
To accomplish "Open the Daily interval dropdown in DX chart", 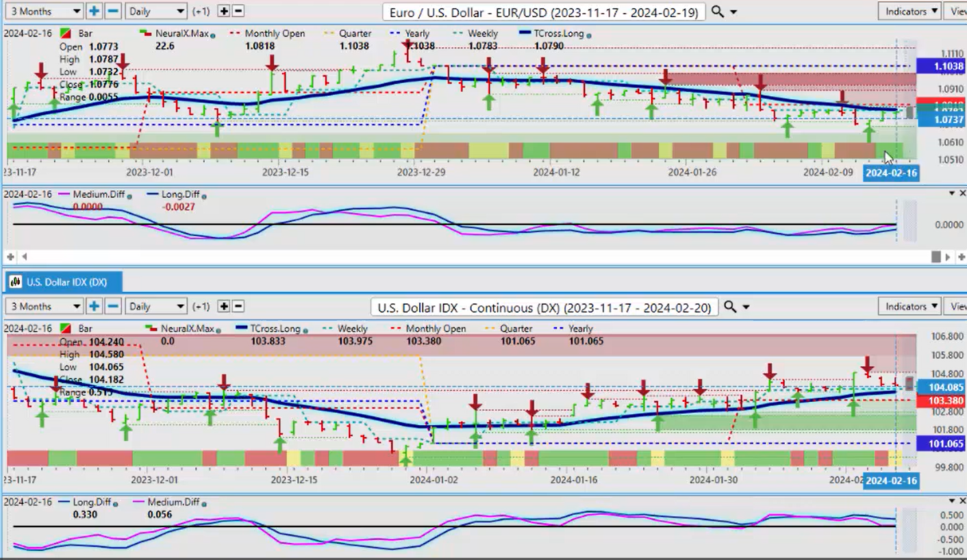I will click(156, 306).
